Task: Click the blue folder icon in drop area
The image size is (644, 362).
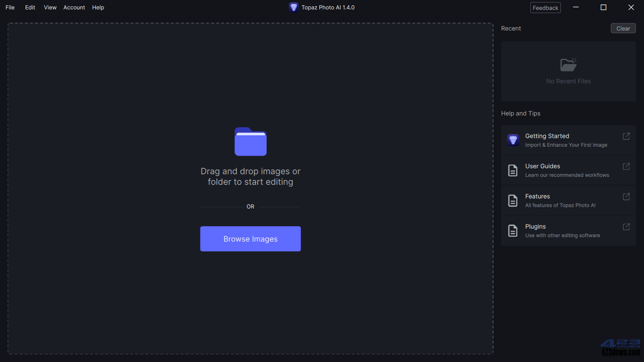Action: pyautogui.click(x=250, y=141)
